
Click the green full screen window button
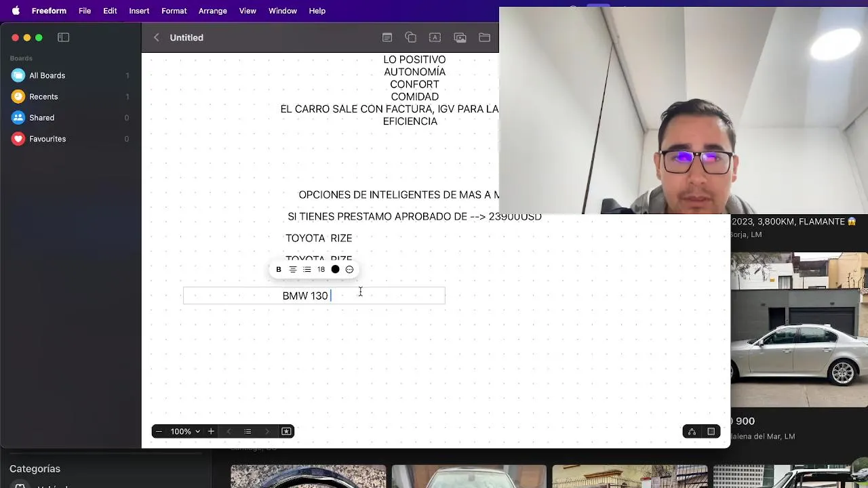point(39,38)
